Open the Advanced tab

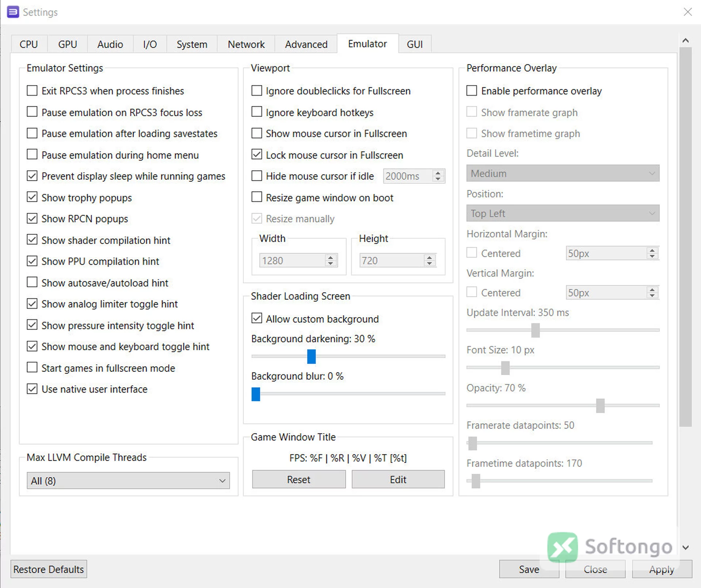306,44
